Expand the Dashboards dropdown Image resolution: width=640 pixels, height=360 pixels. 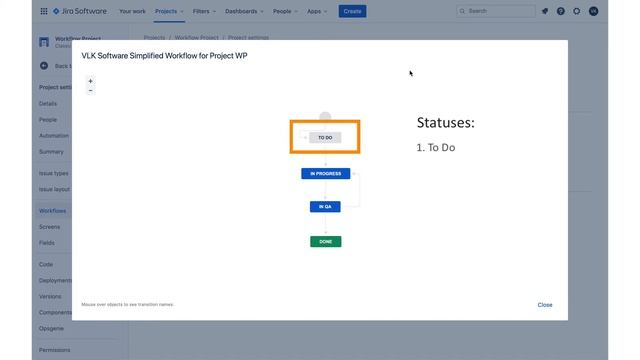pos(244,11)
